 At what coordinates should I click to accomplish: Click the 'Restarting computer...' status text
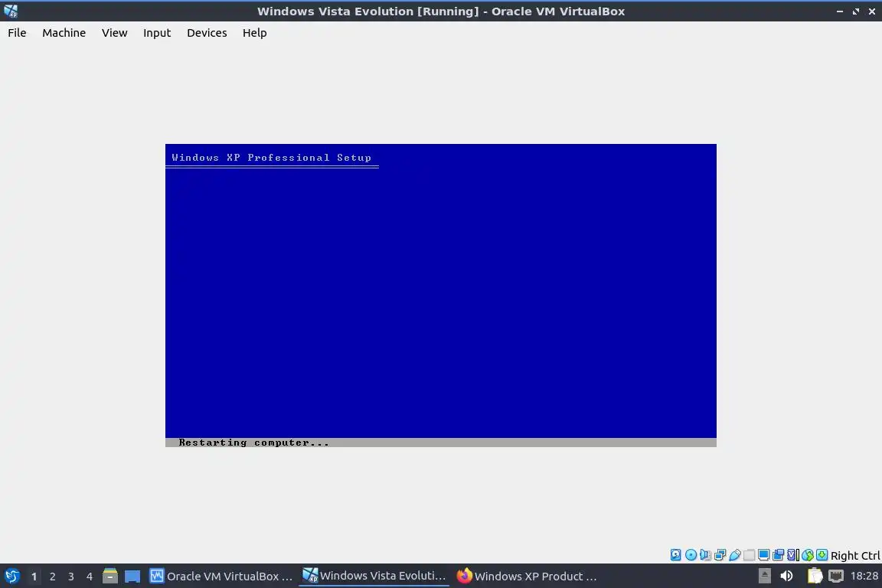tap(253, 443)
